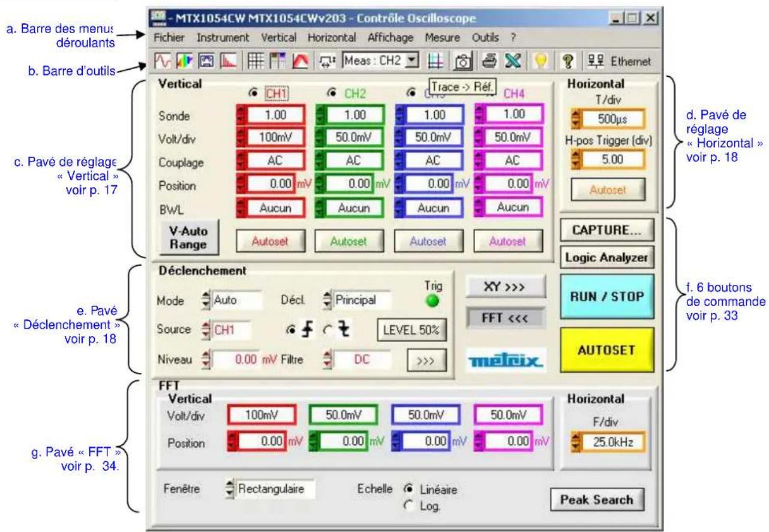
Task: Select the rising edge trigger radio button
Action: click(x=292, y=329)
